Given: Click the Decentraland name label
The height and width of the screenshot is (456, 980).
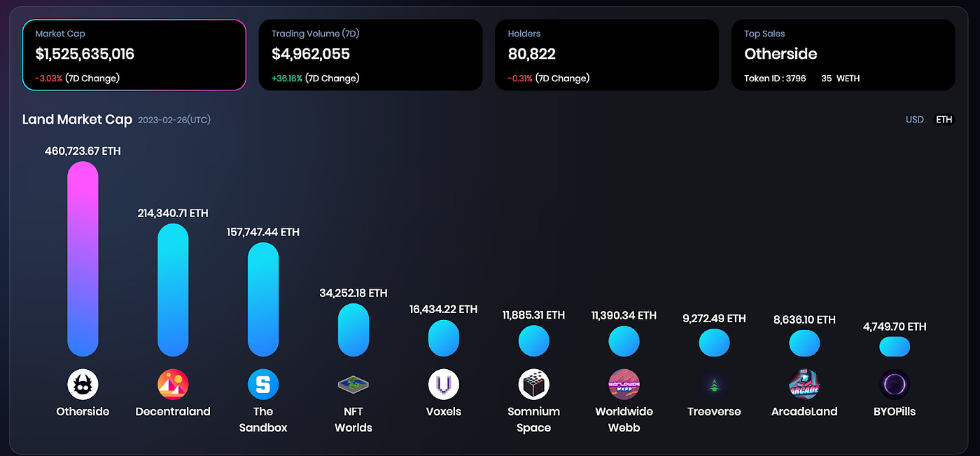Looking at the screenshot, I should [x=173, y=412].
